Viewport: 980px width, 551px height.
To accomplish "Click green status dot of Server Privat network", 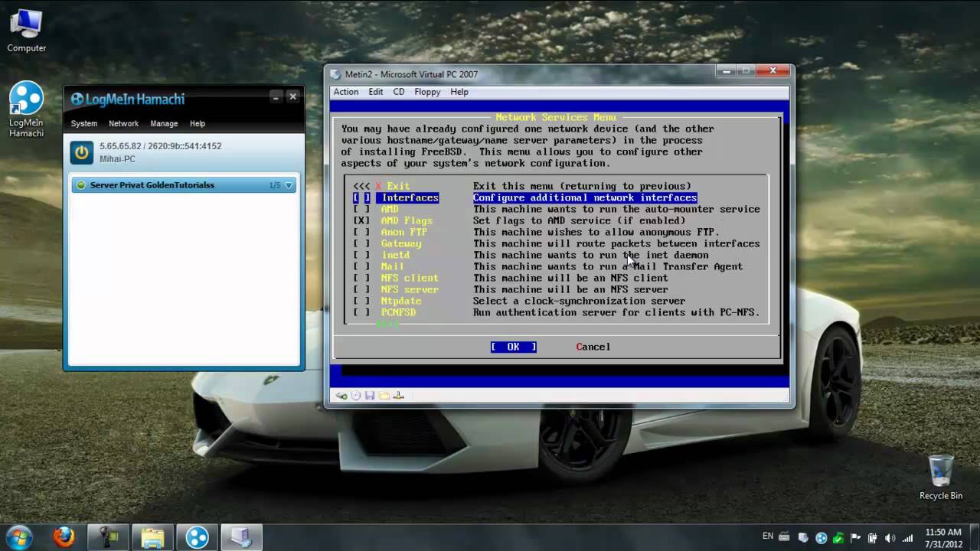I will click(x=81, y=185).
